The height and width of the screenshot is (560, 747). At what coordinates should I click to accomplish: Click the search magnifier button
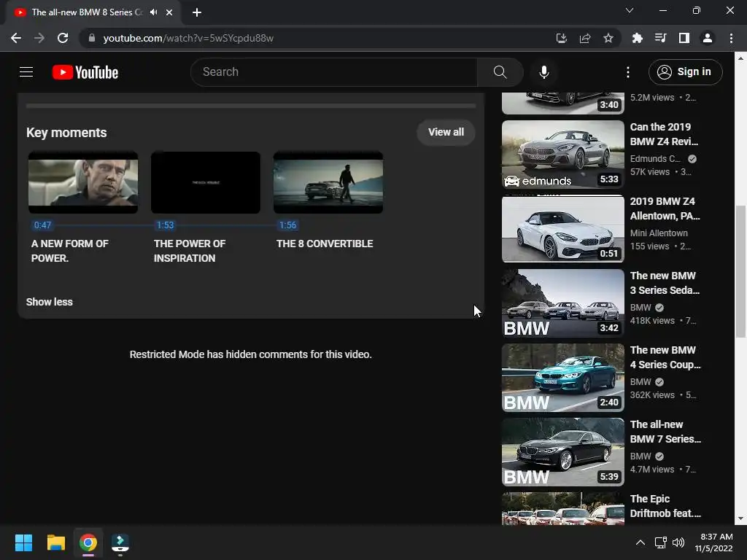click(500, 72)
